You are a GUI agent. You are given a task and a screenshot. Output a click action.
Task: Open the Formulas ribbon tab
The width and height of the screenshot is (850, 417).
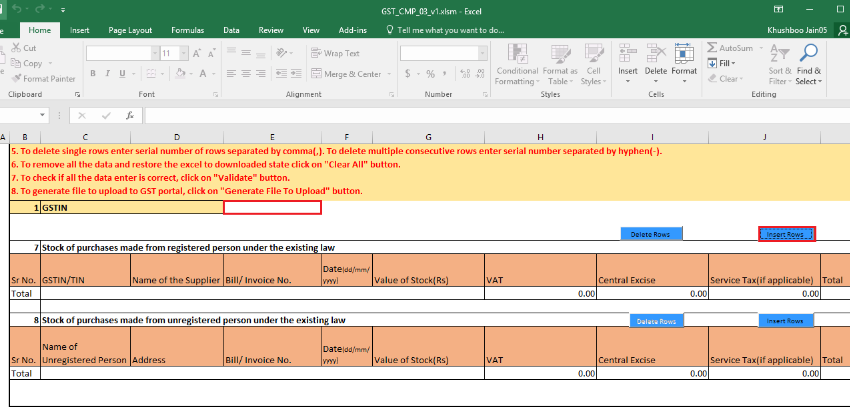(187, 31)
